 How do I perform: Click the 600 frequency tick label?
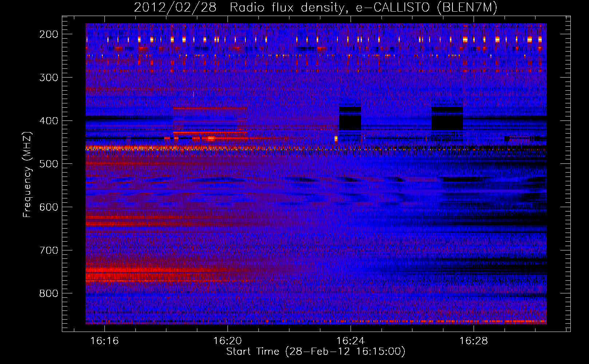tap(49, 207)
